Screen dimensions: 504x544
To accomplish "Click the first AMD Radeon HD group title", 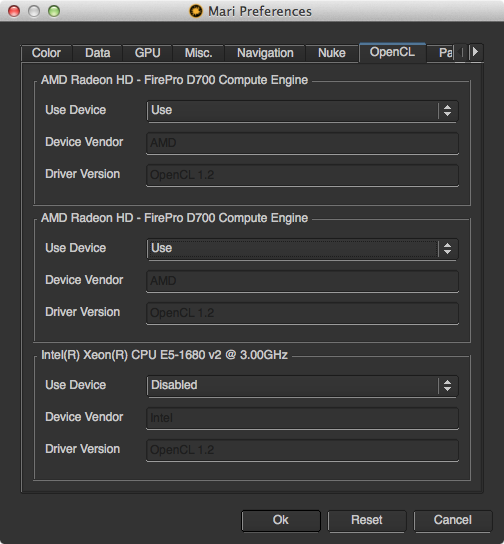I will point(174,80).
